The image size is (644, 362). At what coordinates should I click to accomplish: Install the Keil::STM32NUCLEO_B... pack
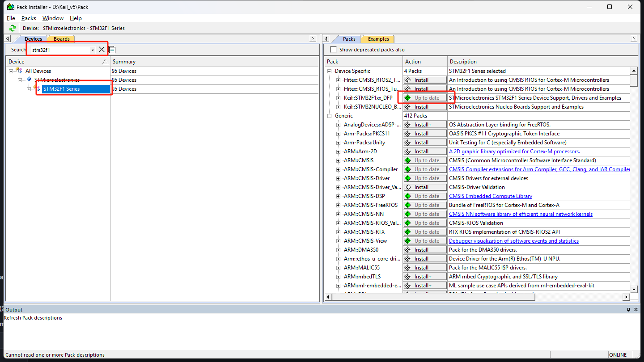425,107
